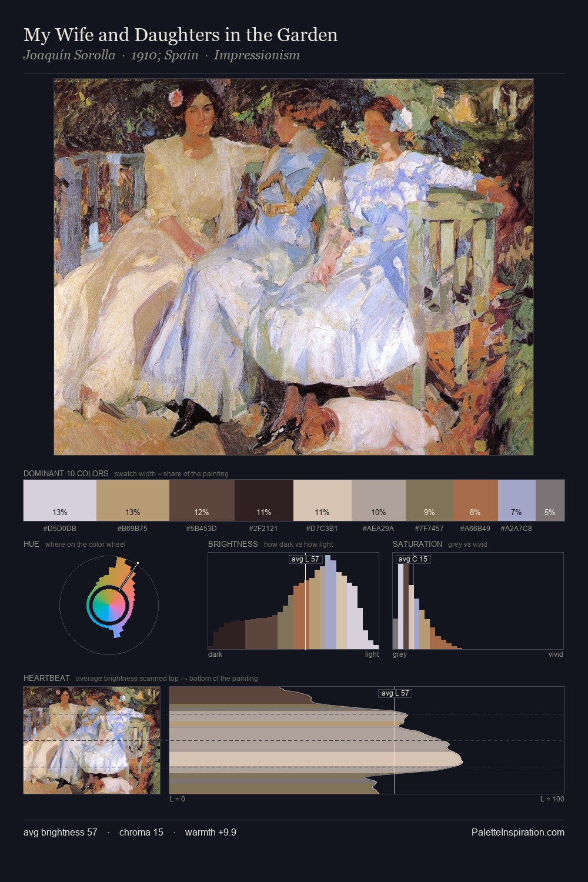Viewport: 588px width, 882px height.
Task: Click the hex code #D5D0DB label
Action: [60, 528]
